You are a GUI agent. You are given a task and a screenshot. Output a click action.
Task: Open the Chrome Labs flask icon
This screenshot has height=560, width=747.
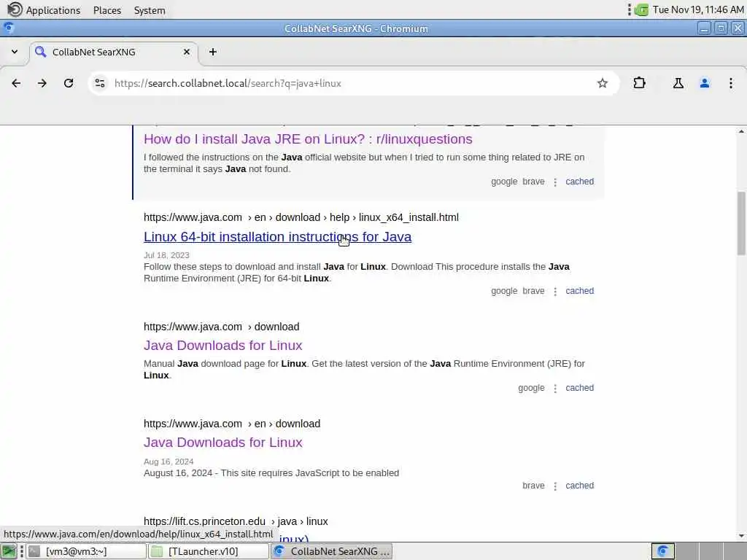(678, 83)
